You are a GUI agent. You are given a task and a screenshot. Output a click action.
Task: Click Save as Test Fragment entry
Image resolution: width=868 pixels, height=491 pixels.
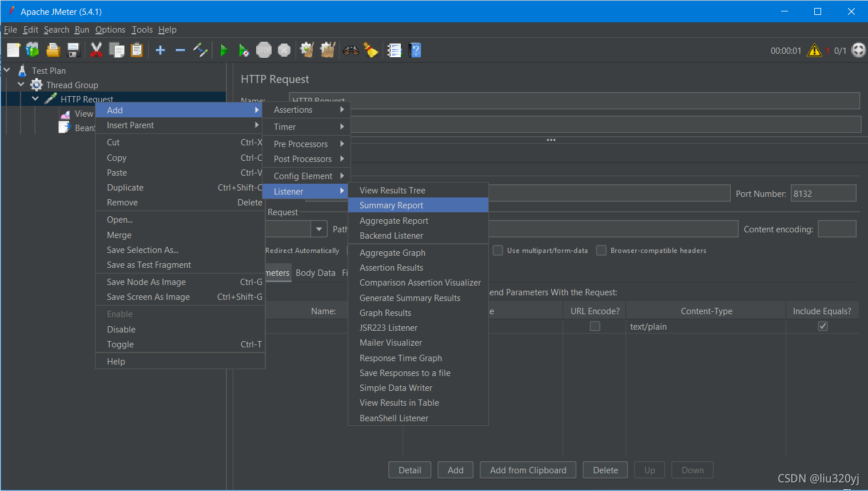coord(180,265)
